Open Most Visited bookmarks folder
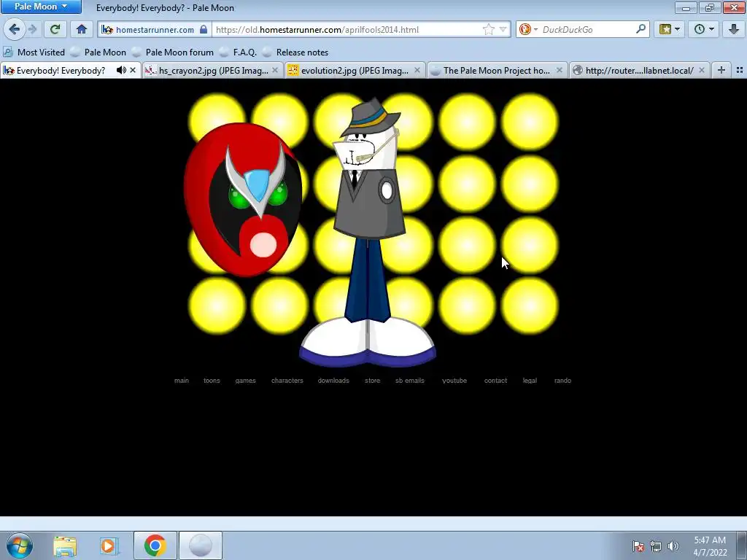 pos(34,52)
